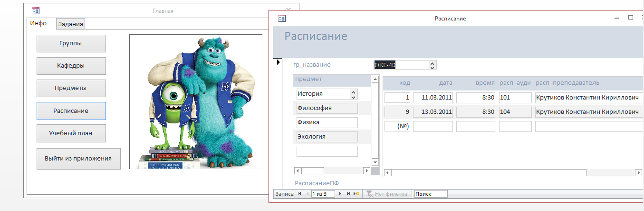Open the Предметы form

[x=71, y=88]
